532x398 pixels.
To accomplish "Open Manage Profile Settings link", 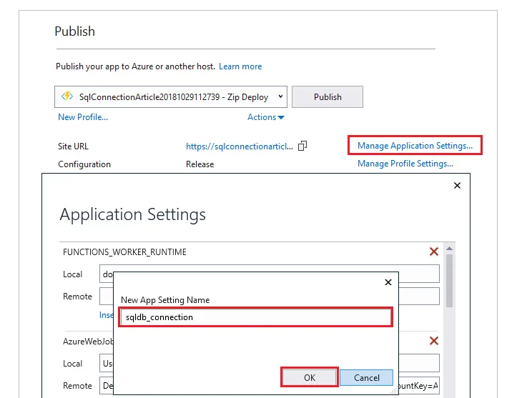I will 405,164.
